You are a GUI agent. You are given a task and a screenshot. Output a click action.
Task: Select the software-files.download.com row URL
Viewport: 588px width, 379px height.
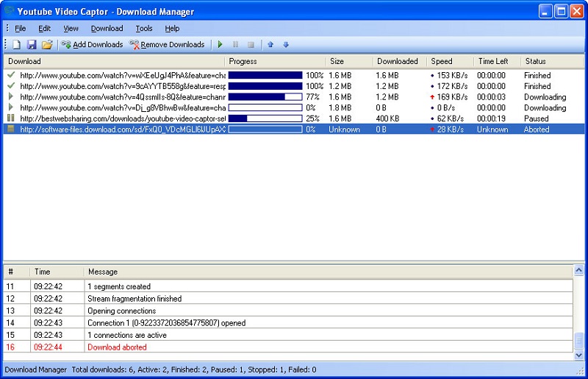pos(123,130)
